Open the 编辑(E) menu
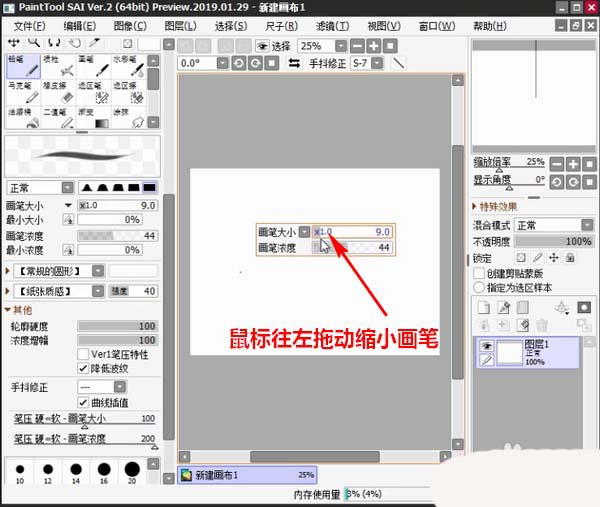The width and height of the screenshot is (600, 507). [80, 26]
